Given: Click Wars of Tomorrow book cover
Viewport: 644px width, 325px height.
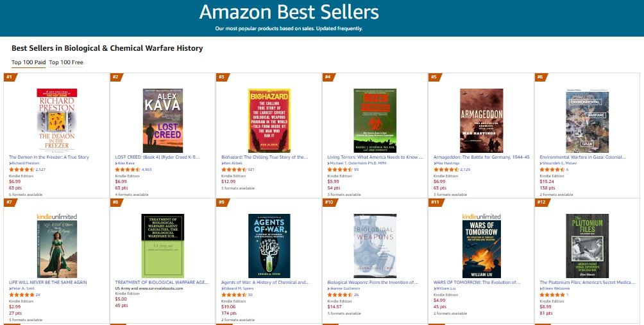Looking at the screenshot, I should pyautogui.click(x=481, y=245).
